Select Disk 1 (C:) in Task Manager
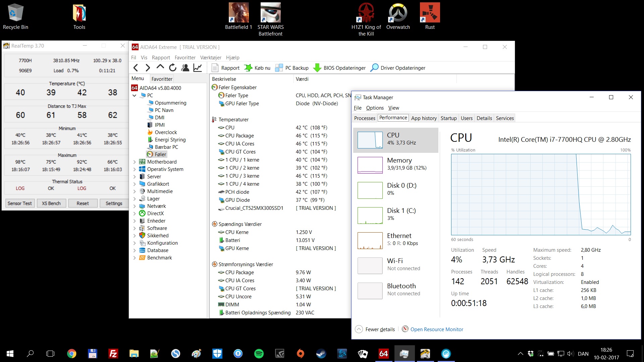 (396, 215)
